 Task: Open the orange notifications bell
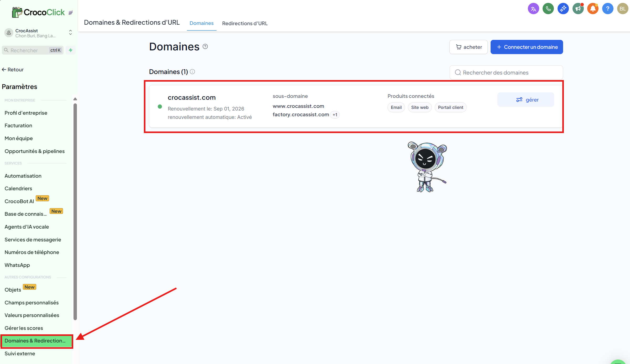[x=593, y=9]
